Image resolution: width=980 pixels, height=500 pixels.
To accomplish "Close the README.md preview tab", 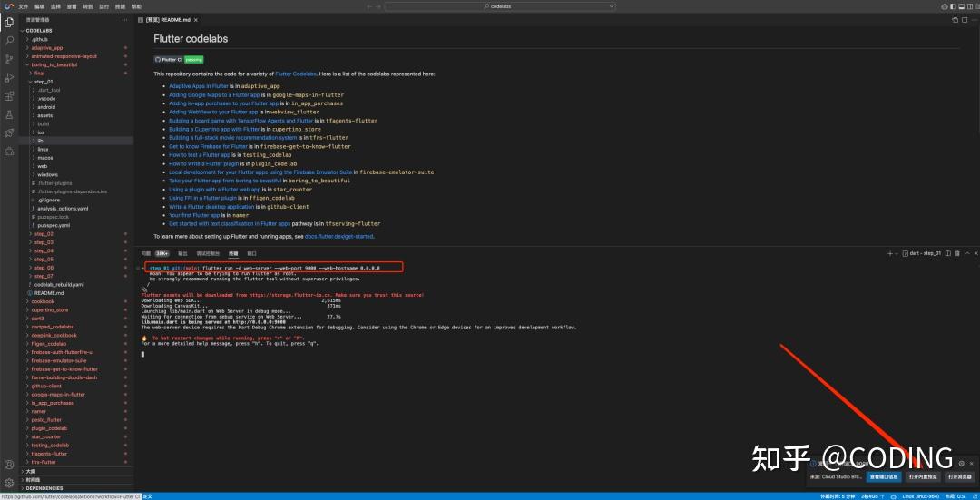I will [x=196, y=20].
